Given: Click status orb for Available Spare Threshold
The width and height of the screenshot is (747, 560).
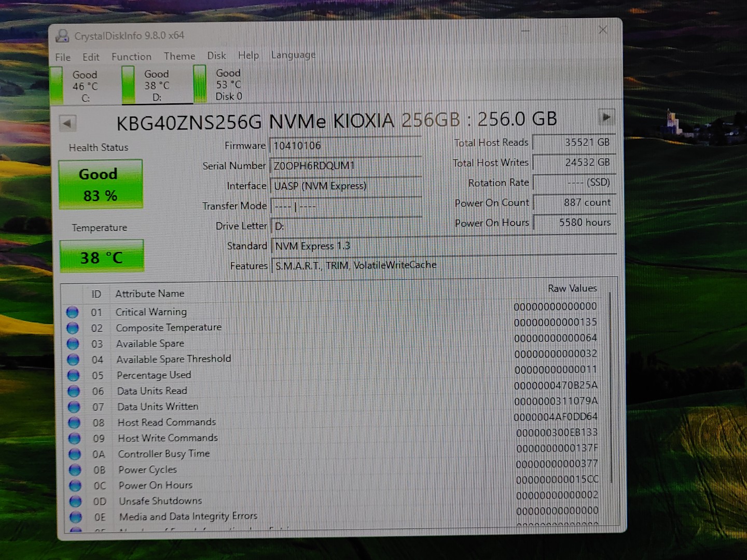Looking at the screenshot, I should pyautogui.click(x=73, y=359).
